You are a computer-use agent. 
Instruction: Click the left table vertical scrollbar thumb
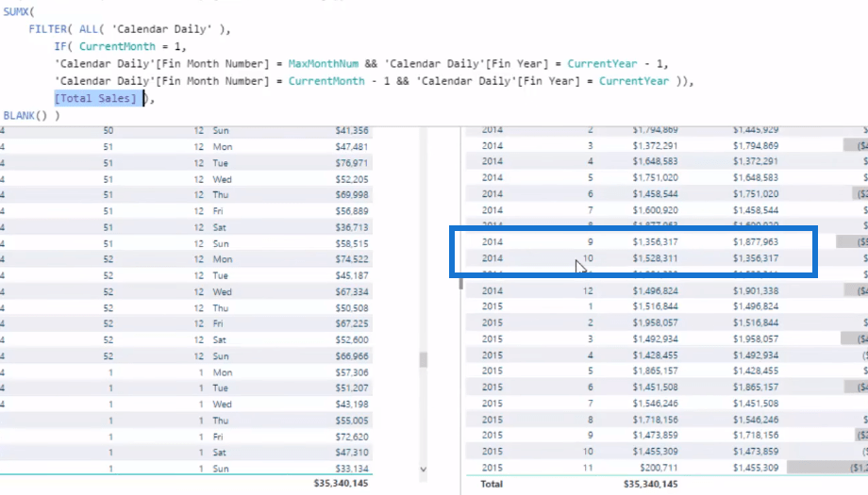tap(423, 359)
